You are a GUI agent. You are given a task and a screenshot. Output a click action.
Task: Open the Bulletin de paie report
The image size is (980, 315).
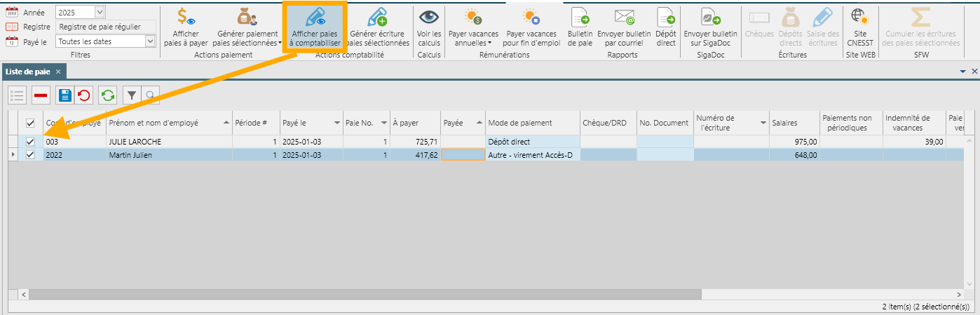click(x=580, y=28)
